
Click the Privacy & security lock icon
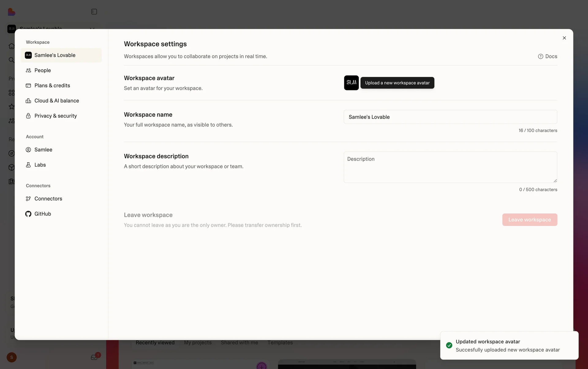click(x=28, y=116)
